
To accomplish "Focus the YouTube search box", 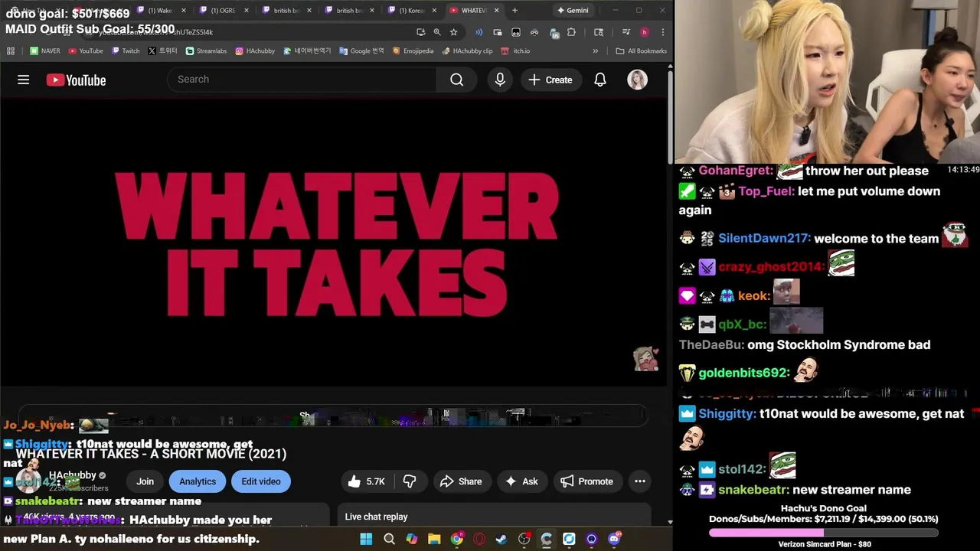I will point(302,80).
